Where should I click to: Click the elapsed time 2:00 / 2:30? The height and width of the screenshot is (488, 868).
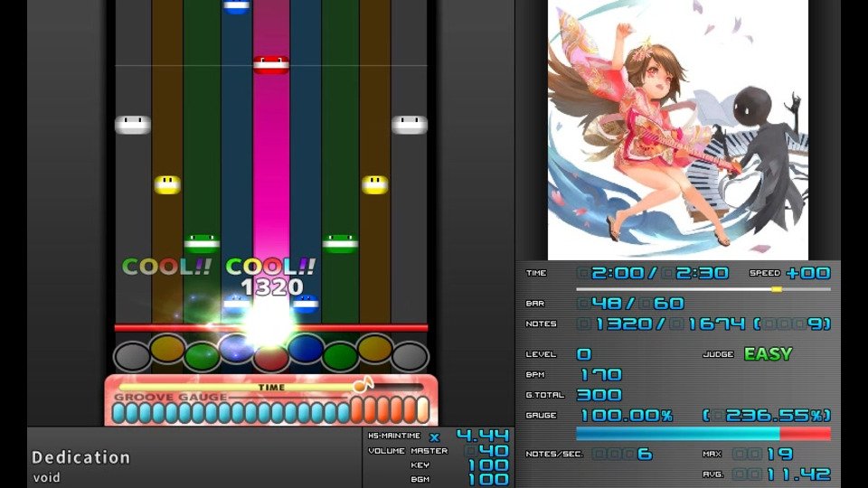(653, 273)
